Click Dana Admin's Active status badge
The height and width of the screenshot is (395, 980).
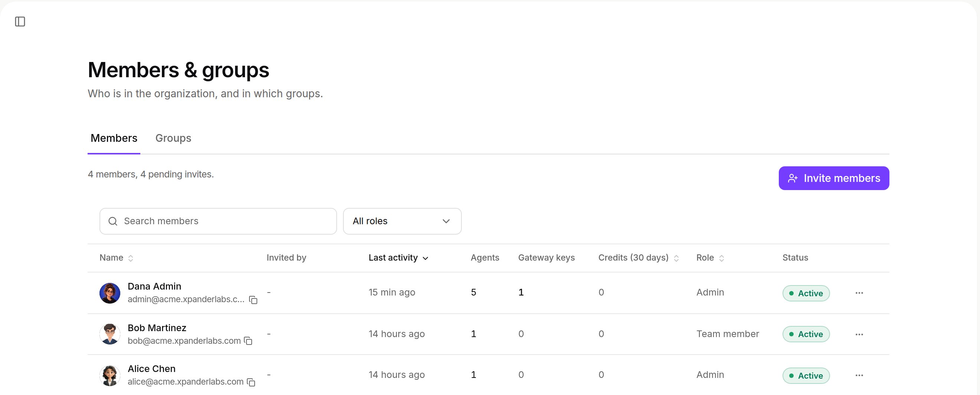(x=806, y=293)
